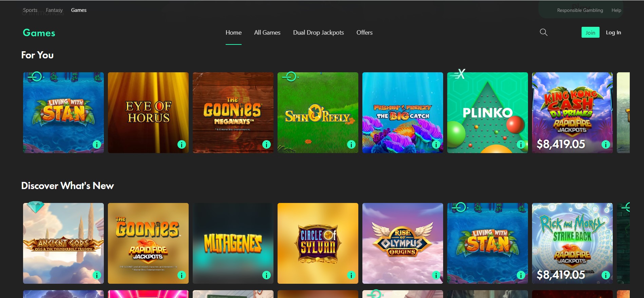Launch Living with Stan in Discover What's New
This screenshot has width=644, height=298.
point(488,243)
